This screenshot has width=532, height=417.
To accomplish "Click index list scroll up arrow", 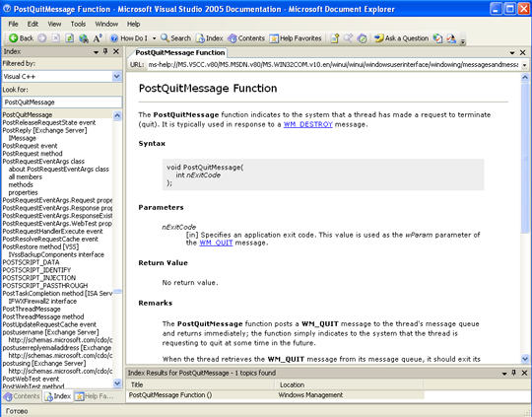I will pyautogui.click(x=117, y=115).
